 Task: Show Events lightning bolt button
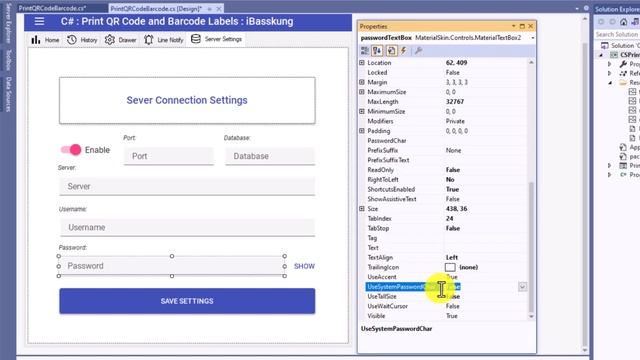(404, 50)
